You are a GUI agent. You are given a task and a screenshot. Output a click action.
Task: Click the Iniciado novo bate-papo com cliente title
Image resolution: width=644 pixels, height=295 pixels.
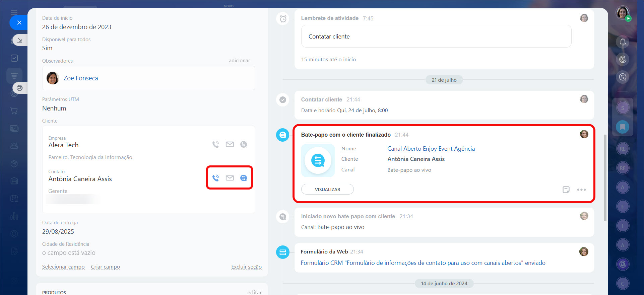(348, 216)
